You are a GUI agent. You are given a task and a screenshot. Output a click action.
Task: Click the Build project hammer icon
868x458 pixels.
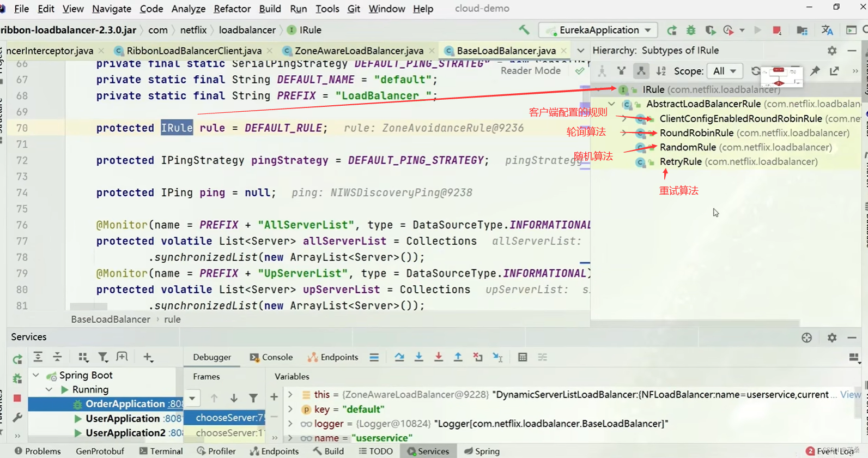click(524, 30)
